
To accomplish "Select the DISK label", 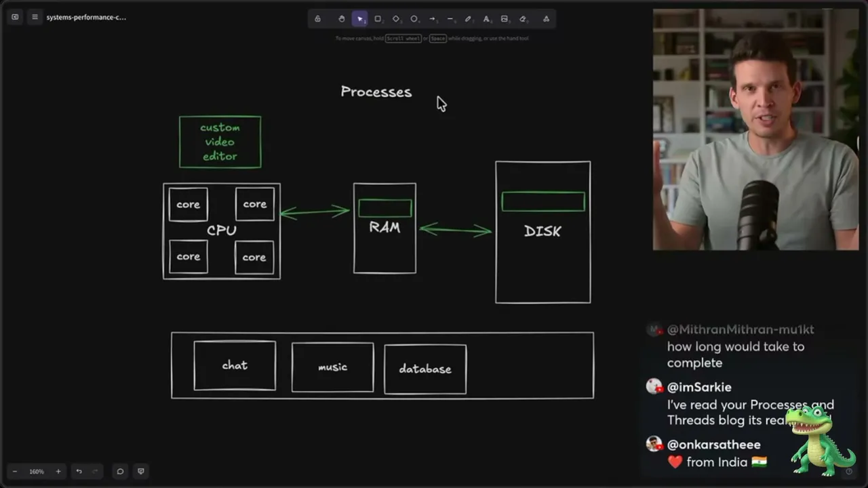I will click(x=542, y=231).
